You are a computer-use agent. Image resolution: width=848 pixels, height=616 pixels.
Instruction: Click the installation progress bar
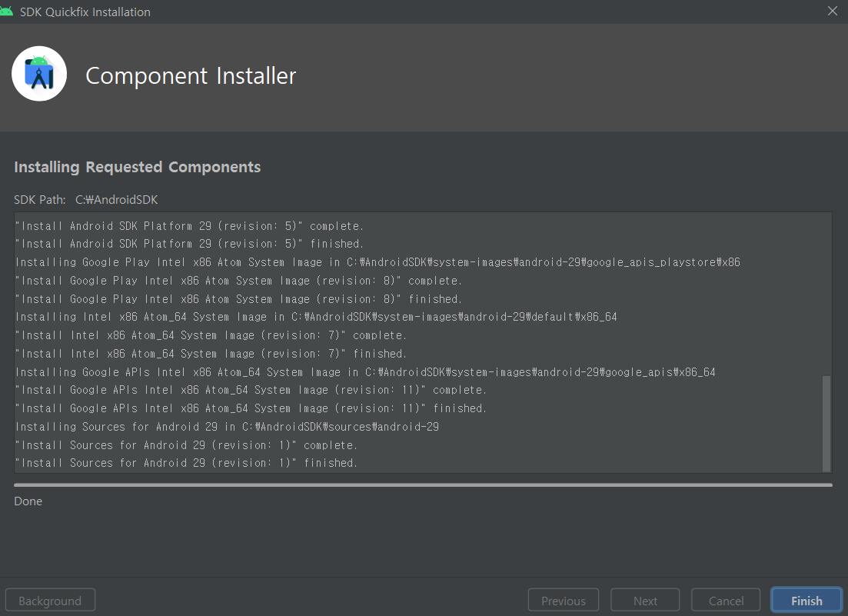pos(423,485)
